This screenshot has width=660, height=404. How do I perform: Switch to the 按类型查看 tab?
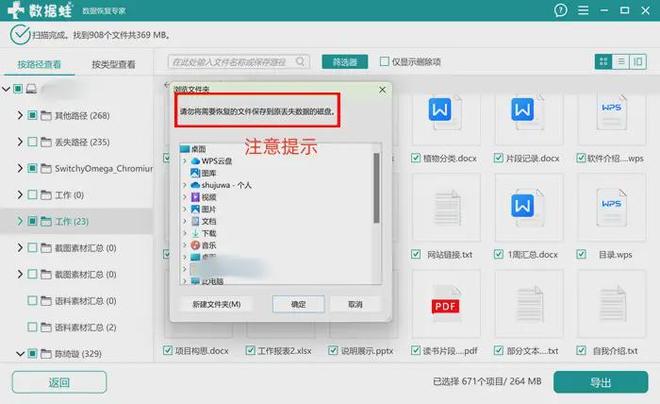[x=113, y=64]
